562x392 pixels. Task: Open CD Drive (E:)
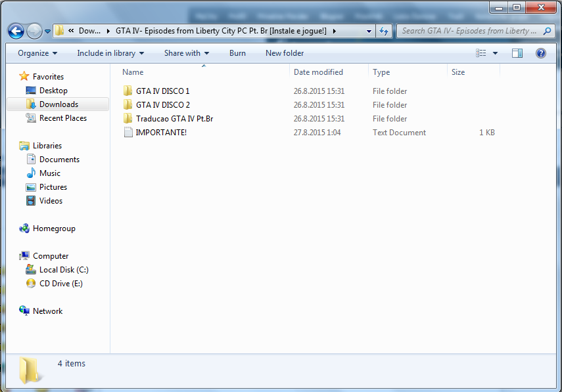tap(61, 284)
